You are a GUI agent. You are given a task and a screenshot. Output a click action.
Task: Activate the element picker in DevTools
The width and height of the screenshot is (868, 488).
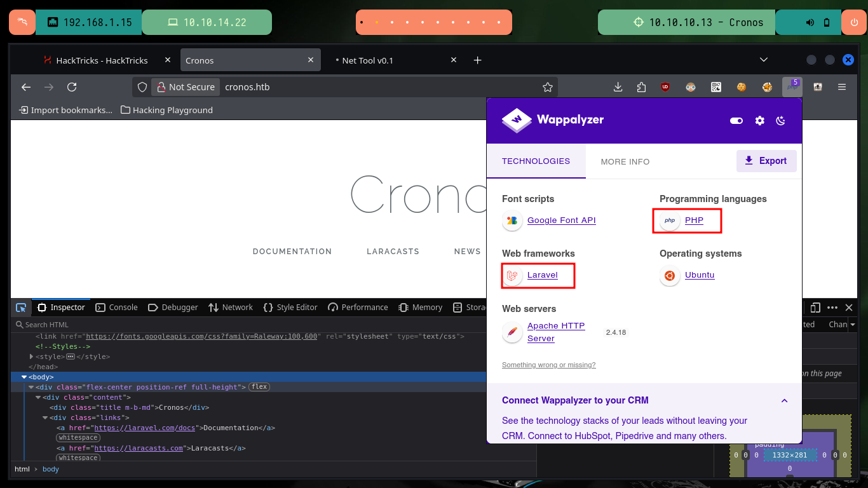(x=21, y=308)
